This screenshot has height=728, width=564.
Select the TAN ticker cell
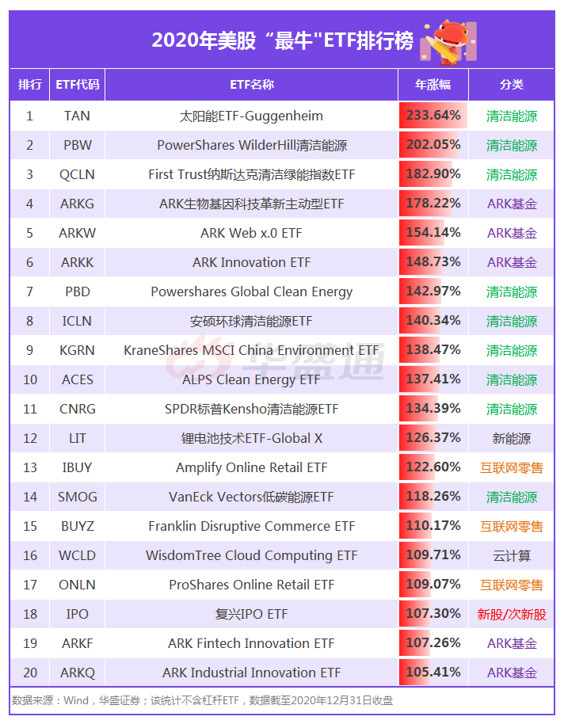[77, 116]
